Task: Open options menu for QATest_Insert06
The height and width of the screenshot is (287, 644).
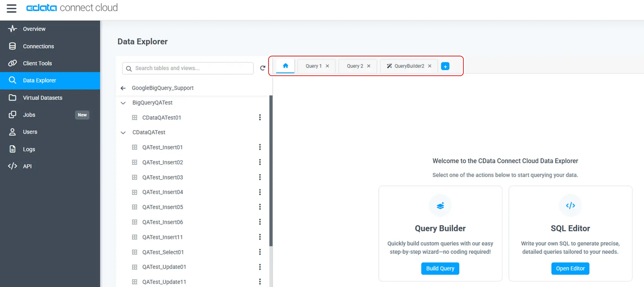Action: 260,222
